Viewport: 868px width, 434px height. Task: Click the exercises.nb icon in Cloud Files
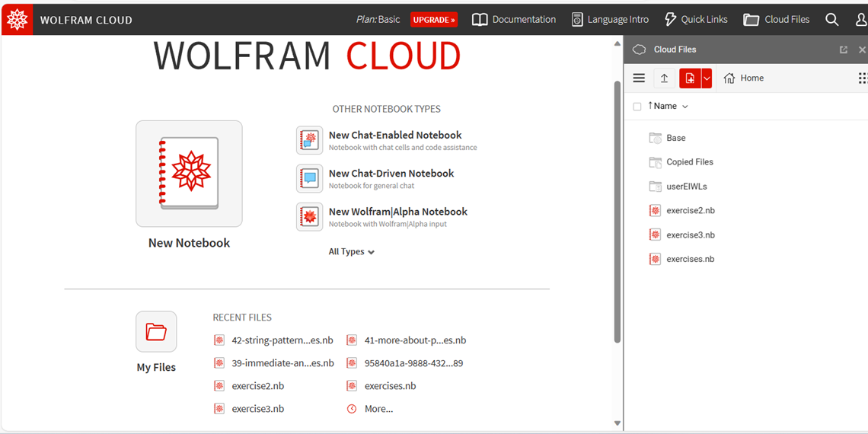pos(656,259)
